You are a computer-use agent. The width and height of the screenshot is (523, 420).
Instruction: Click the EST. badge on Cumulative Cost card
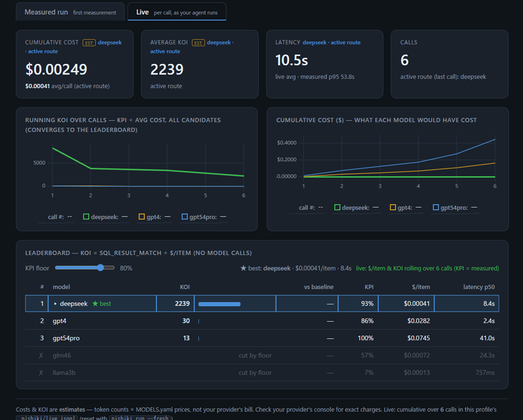[89, 42]
